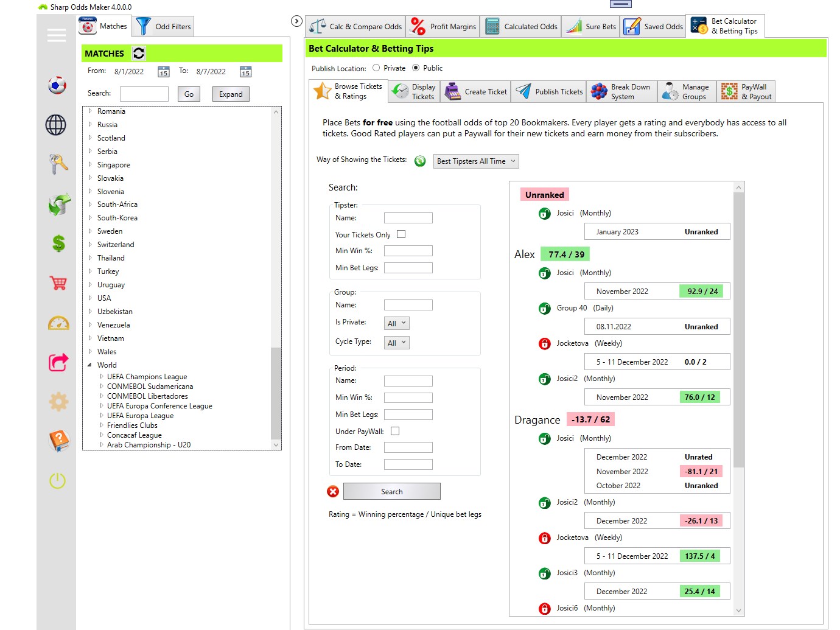This screenshot has height=630, width=840.
Task: Select Friendlies Clubs in the tree
Action: 132,425
